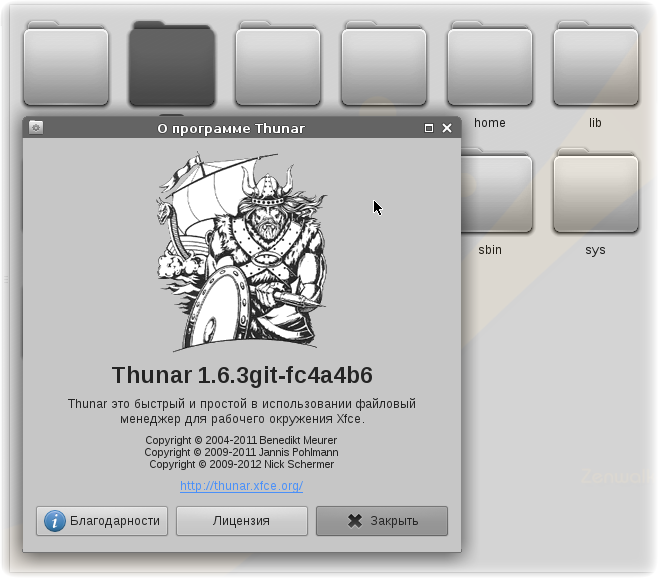The width and height of the screenshot is (658, 578).
Task: Click the Benedikt Meurer copyright line
Action: point(241,440)
